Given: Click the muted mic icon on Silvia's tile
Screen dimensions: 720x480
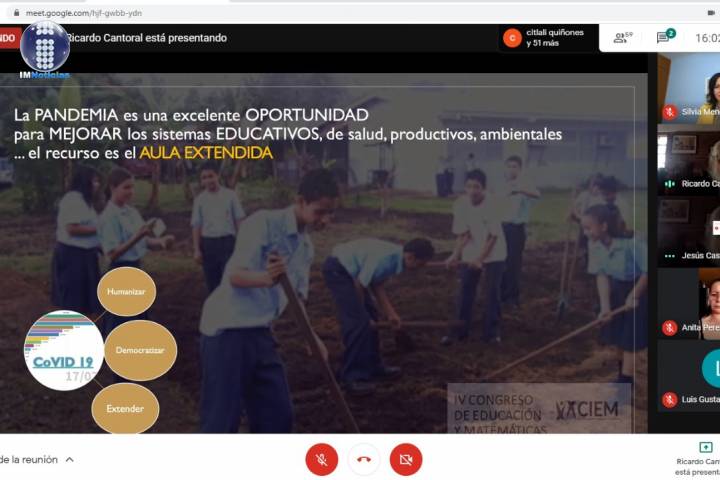Looking at the screenshot, I should point(669,112).
